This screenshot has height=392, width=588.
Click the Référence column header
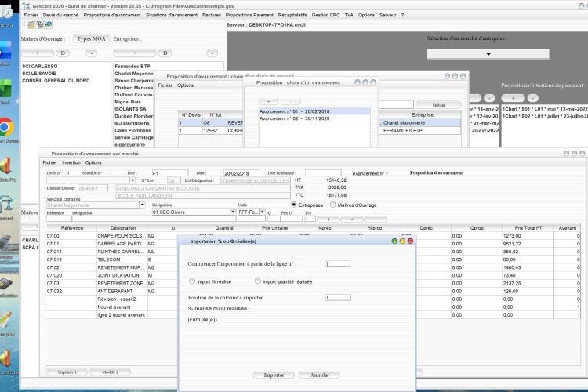point(71,227)
